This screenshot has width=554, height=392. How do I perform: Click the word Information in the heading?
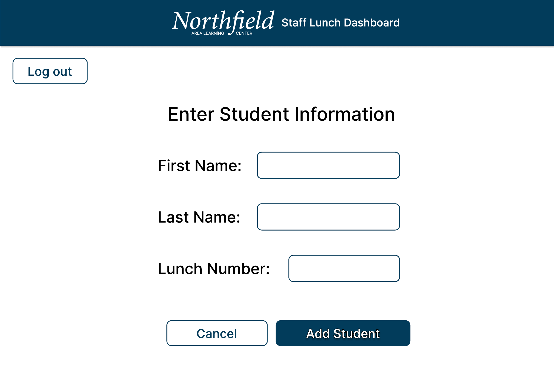pyautogui.click(x=344, y=114)
